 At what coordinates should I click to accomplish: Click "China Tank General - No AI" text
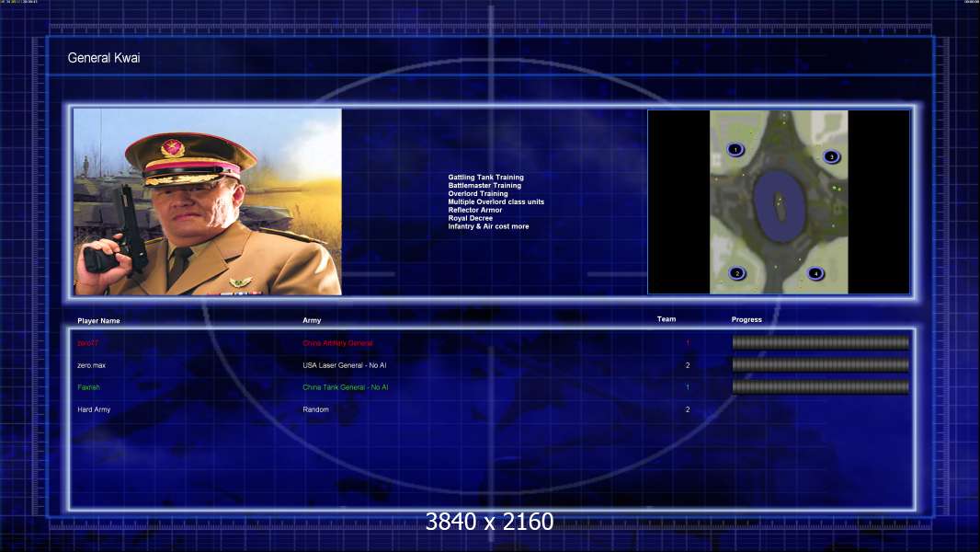tap(345, 387)
